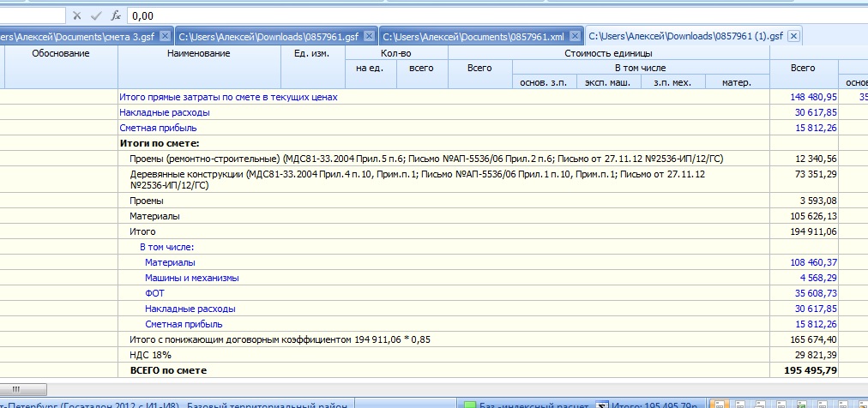Click the Кол-во column header
The image size is (868, 408).
pos(396,53)
